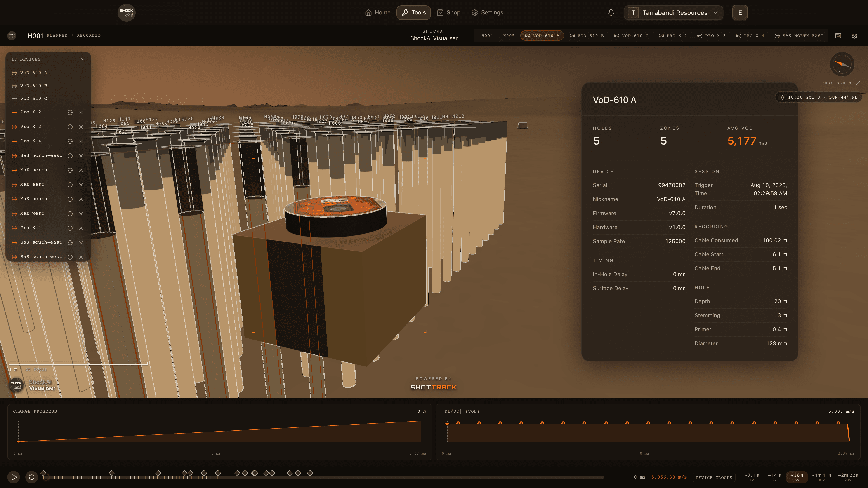Focus on SaS south-west target icon

pyautogui.click(x=70, y=257)
